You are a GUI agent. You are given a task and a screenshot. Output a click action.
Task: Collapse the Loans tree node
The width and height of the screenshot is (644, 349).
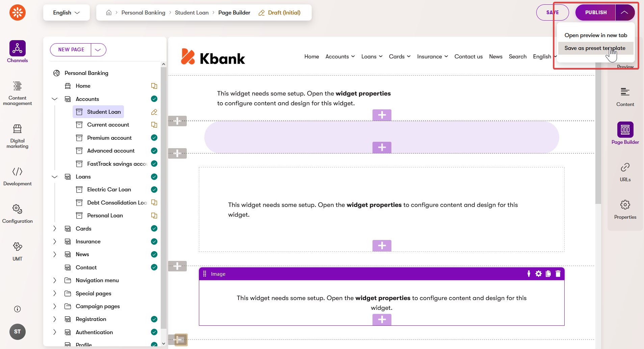pyautogui.click(x=55, y=177)
